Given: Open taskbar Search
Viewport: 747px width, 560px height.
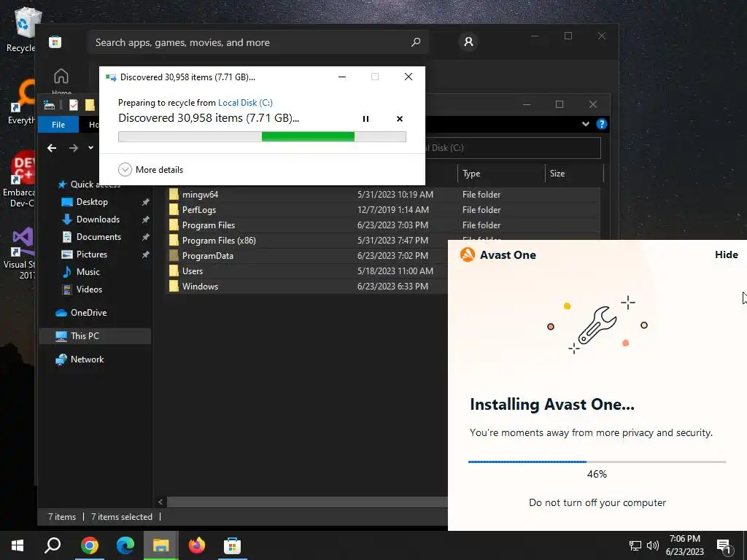Looking at the screenshot, I should 53,545.
